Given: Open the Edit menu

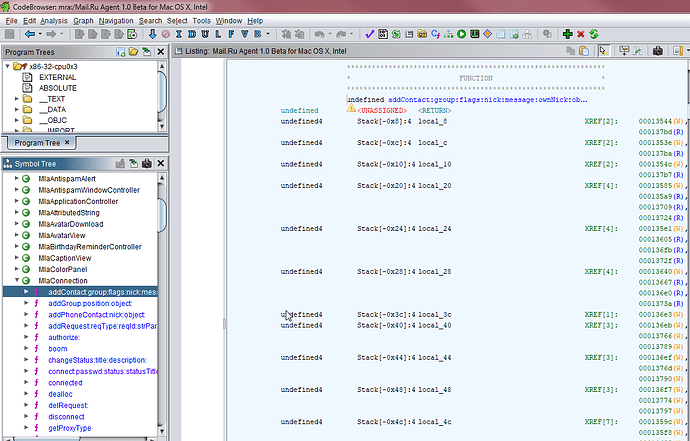Looking at the screenshot, I should [29, 21].
